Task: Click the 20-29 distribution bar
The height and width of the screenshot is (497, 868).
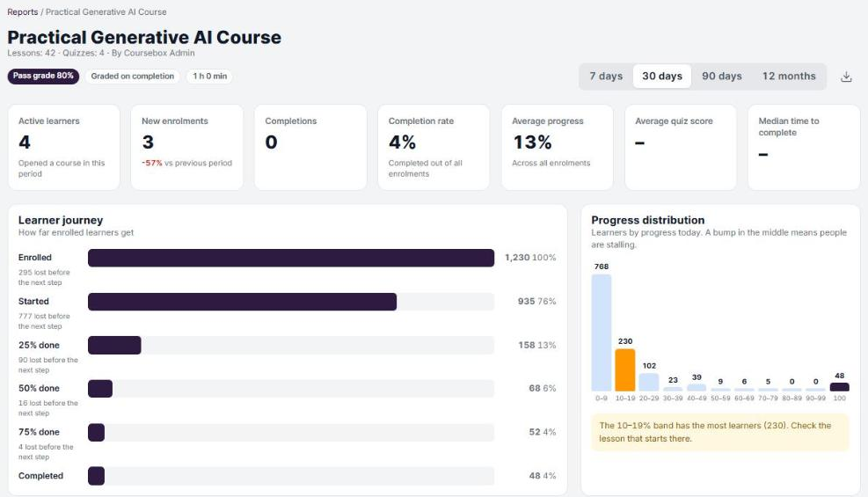Action: (649, 382)
